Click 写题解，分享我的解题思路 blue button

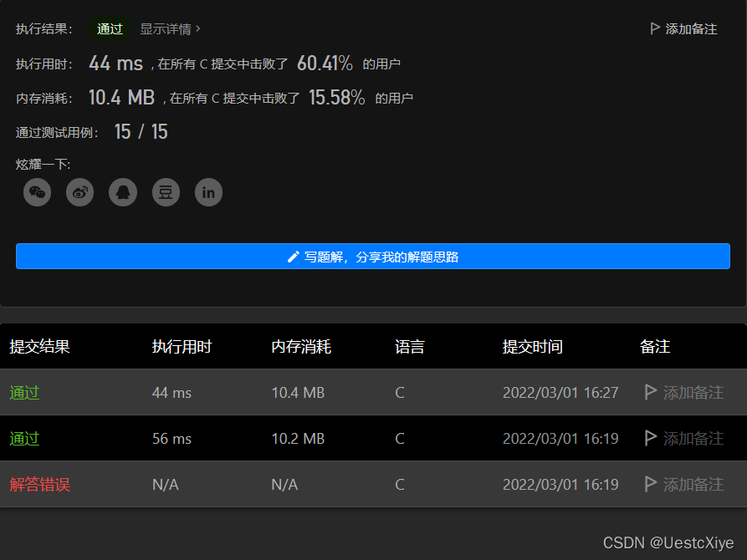coord(373,257)
